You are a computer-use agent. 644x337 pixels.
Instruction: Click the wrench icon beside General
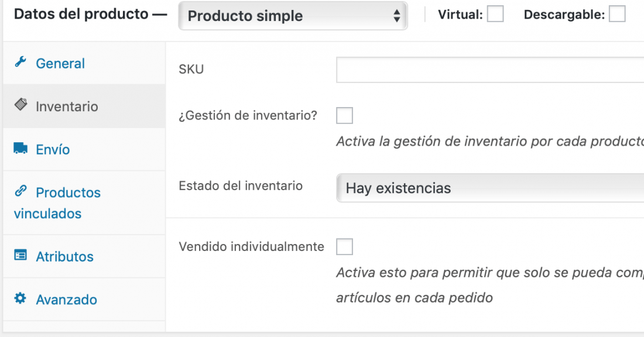(20, 62)
